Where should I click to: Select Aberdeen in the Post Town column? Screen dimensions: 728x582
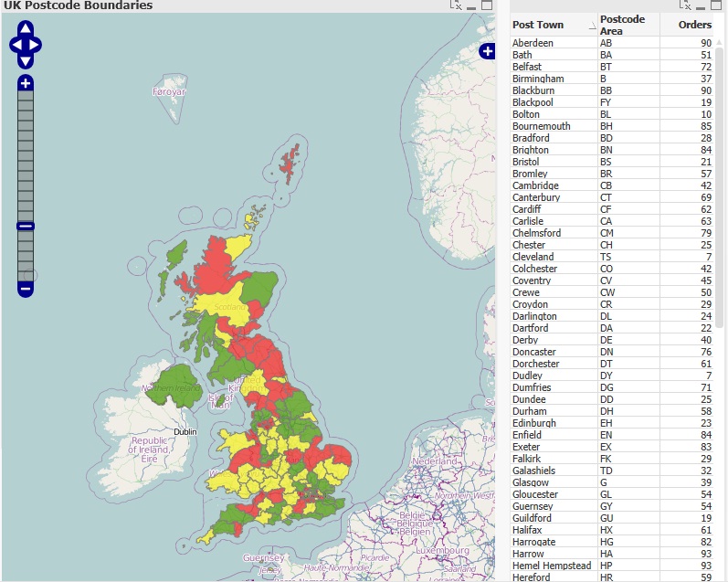[x=533, y=43]
